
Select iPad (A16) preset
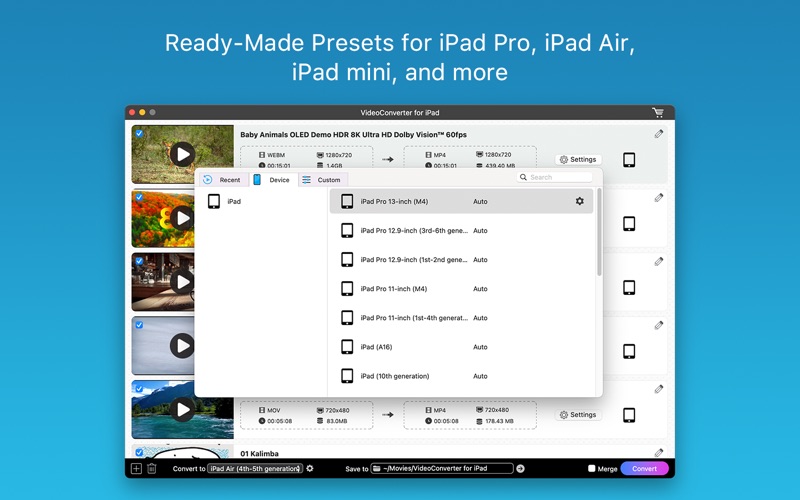461,346
